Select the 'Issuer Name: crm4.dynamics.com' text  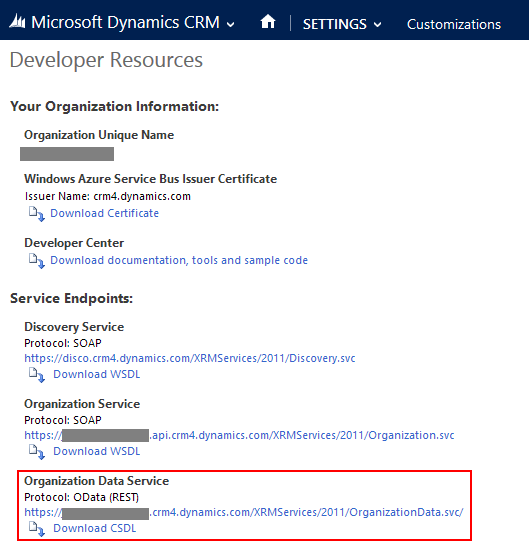(108, 196)
